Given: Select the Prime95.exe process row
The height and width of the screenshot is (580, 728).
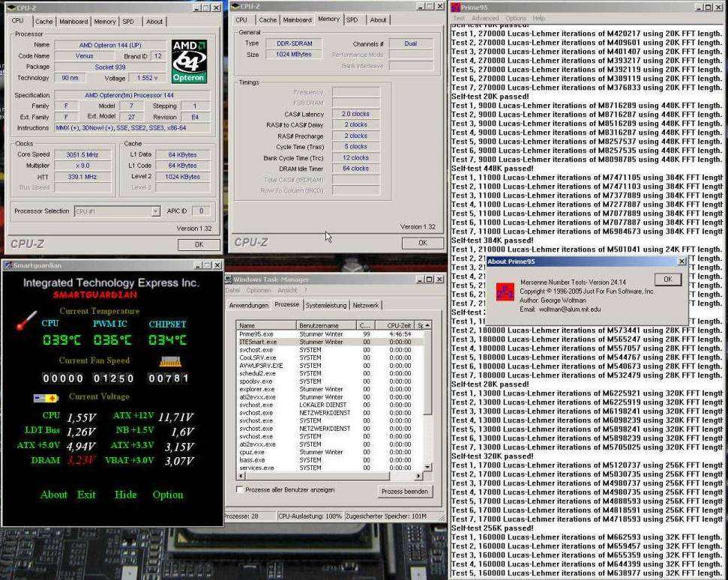Looking at the screenshot, I should [x=330, y=334].
